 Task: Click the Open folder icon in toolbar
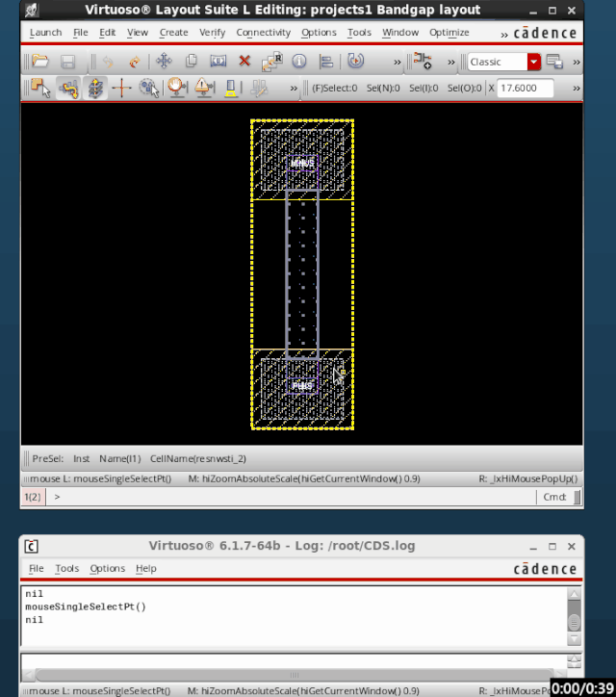click(40, 62)
